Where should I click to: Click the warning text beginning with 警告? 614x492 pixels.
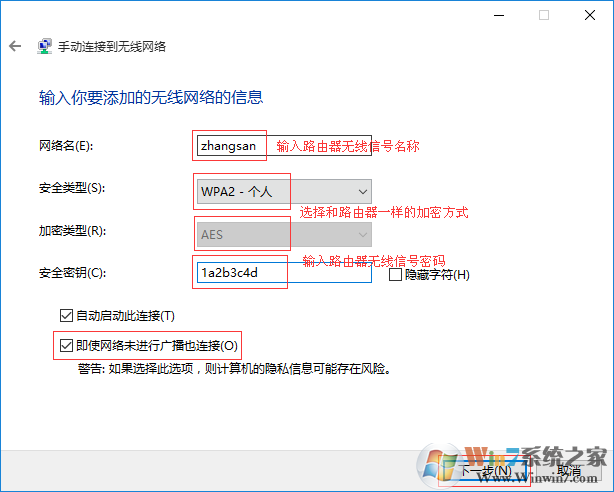click(234, 369)
